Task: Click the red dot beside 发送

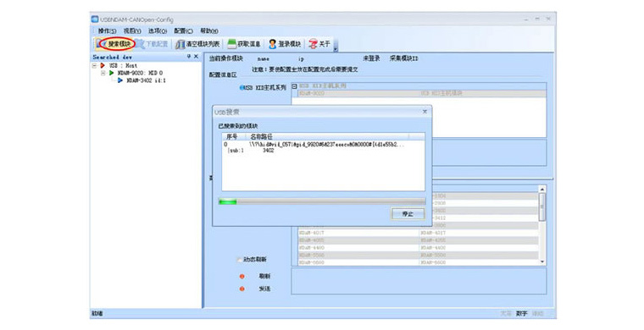Action: pos(241,289)
